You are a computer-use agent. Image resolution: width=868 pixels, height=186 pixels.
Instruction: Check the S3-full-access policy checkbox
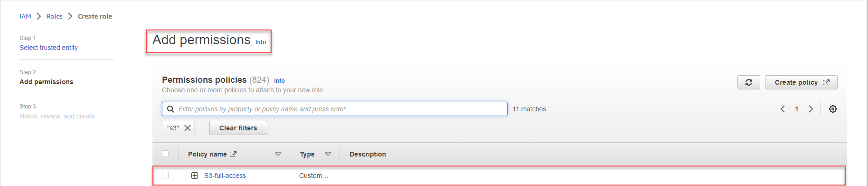coord(165,175)
